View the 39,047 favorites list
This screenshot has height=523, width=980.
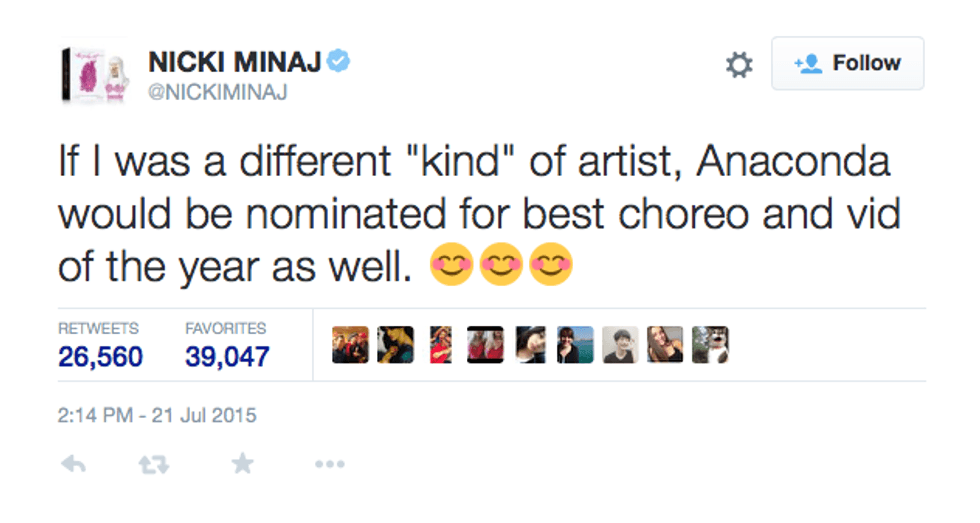coord(227,355)
